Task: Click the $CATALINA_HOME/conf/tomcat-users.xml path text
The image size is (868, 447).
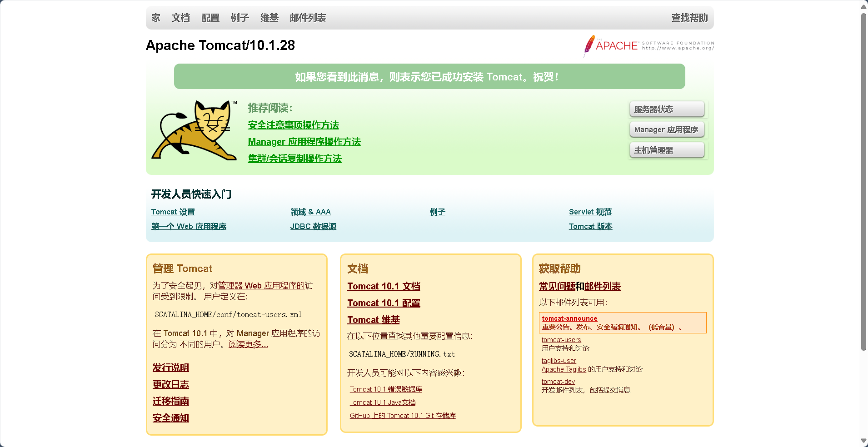Action: coord(228,314)
